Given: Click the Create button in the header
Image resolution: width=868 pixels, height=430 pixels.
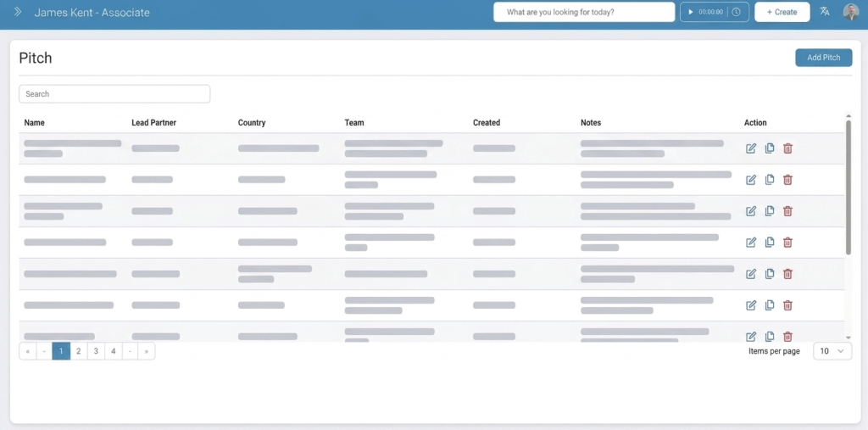Looking at the screenshot, I should click(782, 12).
